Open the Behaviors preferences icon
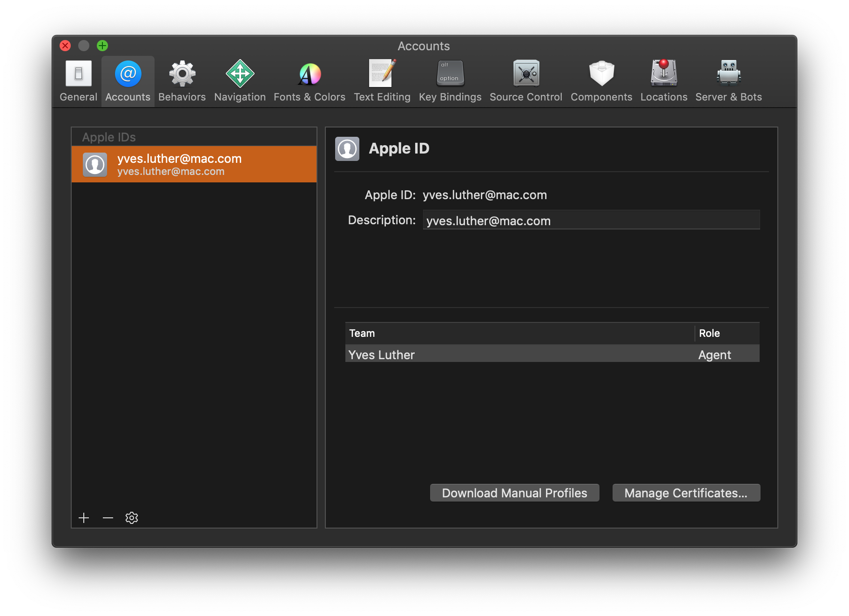Image resolution: width=849 pixels, height=616 pixels. [182, 81]
